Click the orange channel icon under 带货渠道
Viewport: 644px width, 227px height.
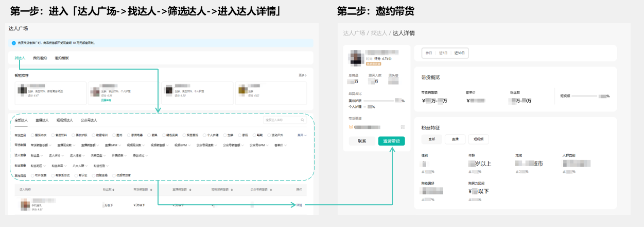[x=351, y=127]
